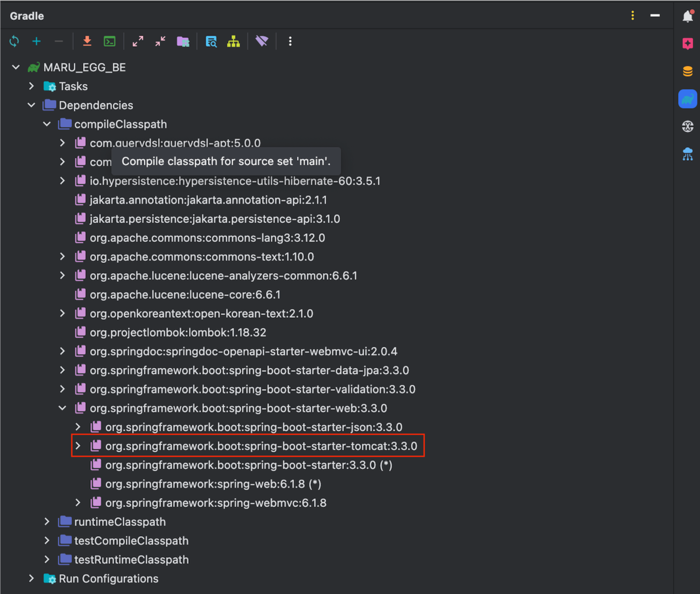Reload all Gradle projects
The image size is (700, 594).
click(x=14, y=41)
